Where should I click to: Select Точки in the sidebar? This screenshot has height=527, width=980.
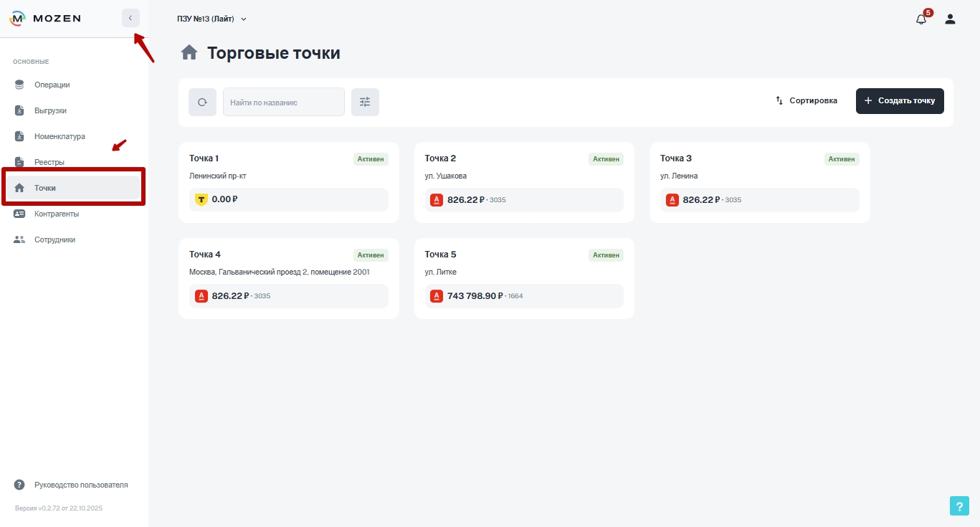click(72, 188)
